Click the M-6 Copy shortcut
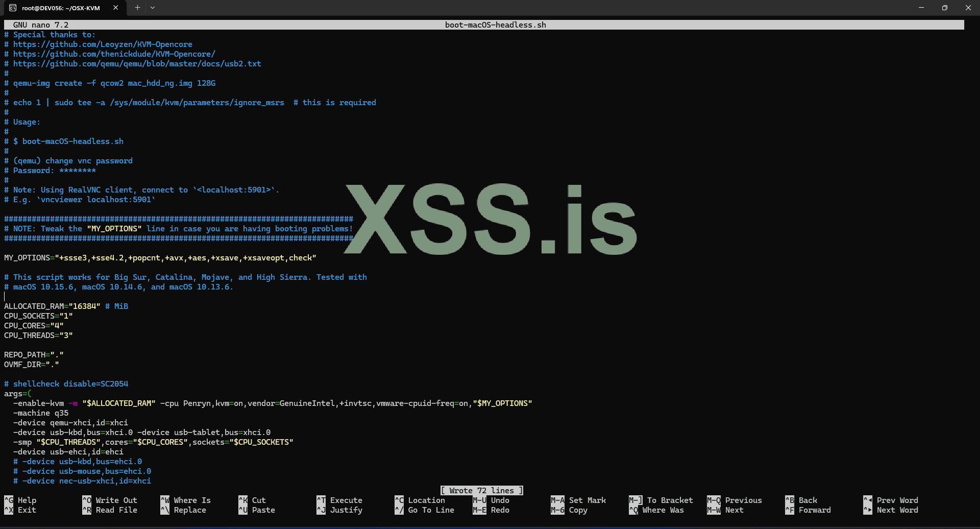 [x=569, y=510]
